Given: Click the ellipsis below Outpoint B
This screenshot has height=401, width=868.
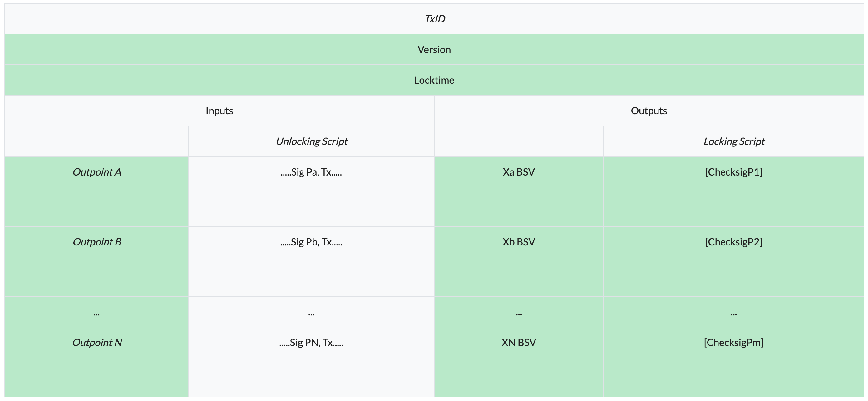Looking at the screenshot, I should click(96, 313).
